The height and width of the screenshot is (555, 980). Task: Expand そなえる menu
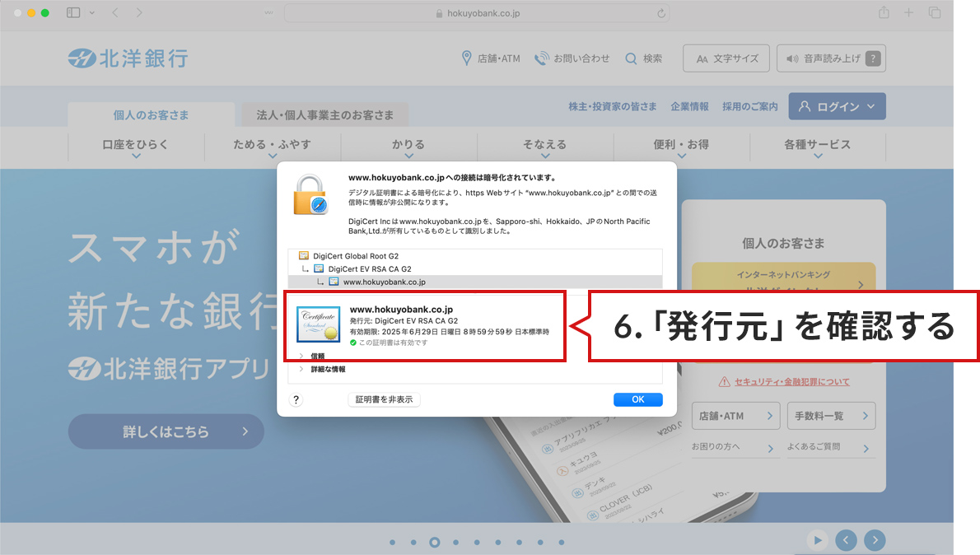pos(545,147)
